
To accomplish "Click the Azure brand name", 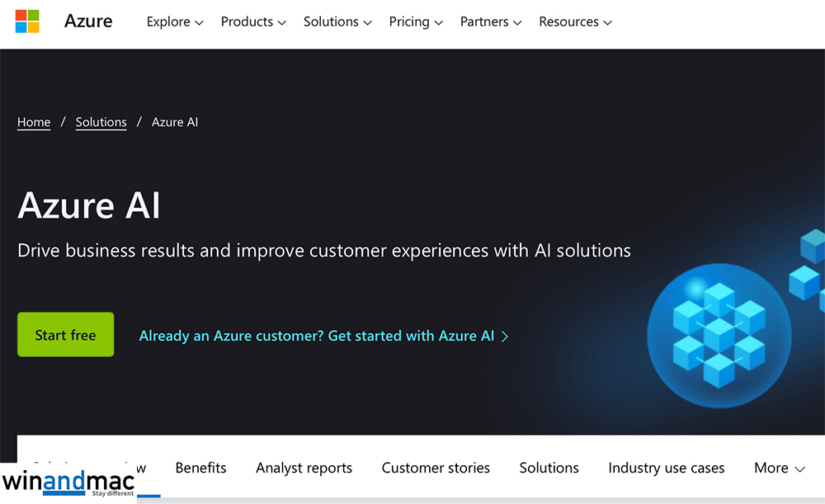I will [88, 21].
